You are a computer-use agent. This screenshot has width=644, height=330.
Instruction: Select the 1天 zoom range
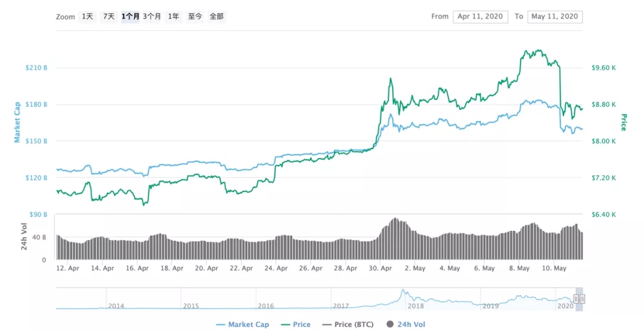pyautogui.click(x=88, y=17)
